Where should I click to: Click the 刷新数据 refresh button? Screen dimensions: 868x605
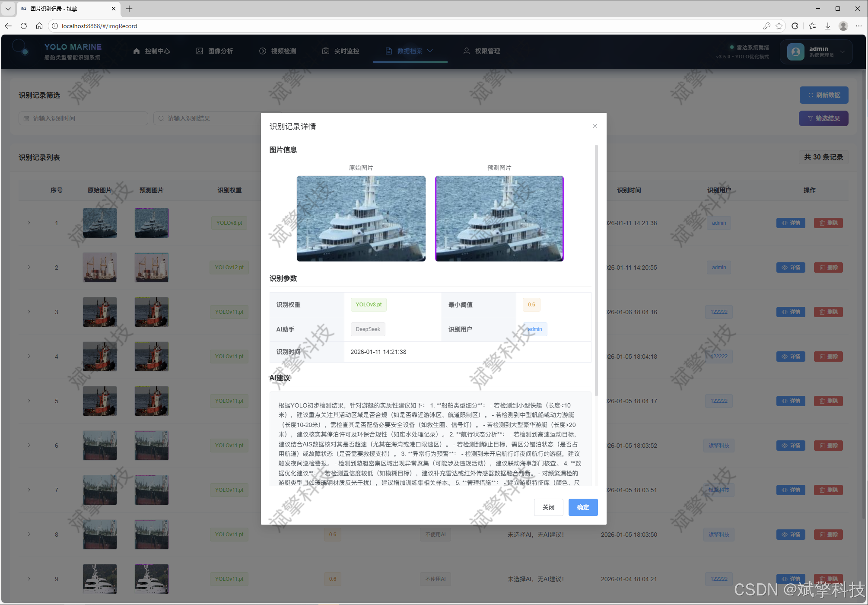tap(823, 95)
